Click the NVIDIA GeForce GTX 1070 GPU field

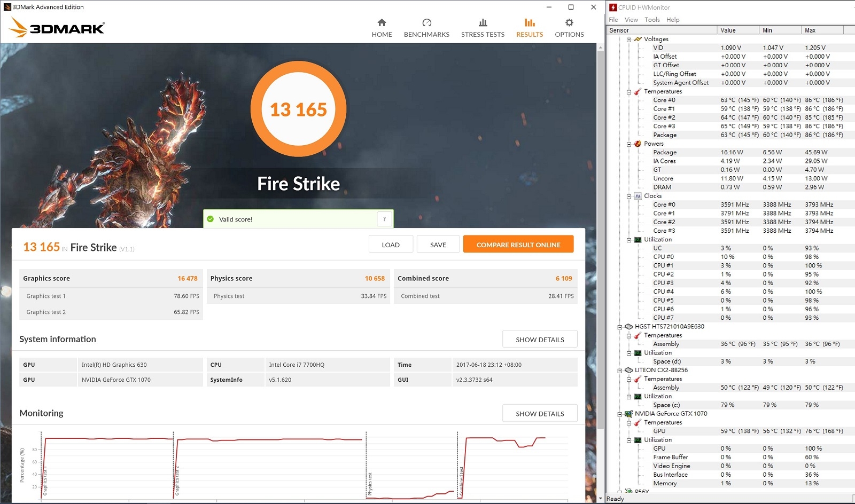140,380
